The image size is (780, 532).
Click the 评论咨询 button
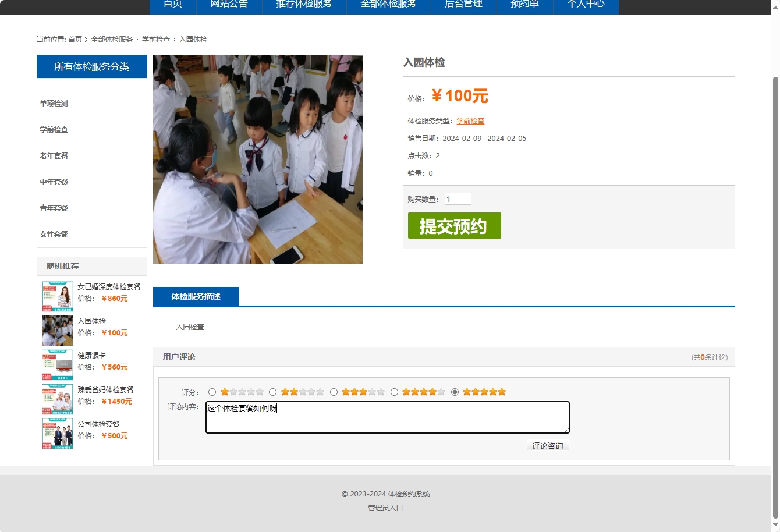(x=547, y=445)
